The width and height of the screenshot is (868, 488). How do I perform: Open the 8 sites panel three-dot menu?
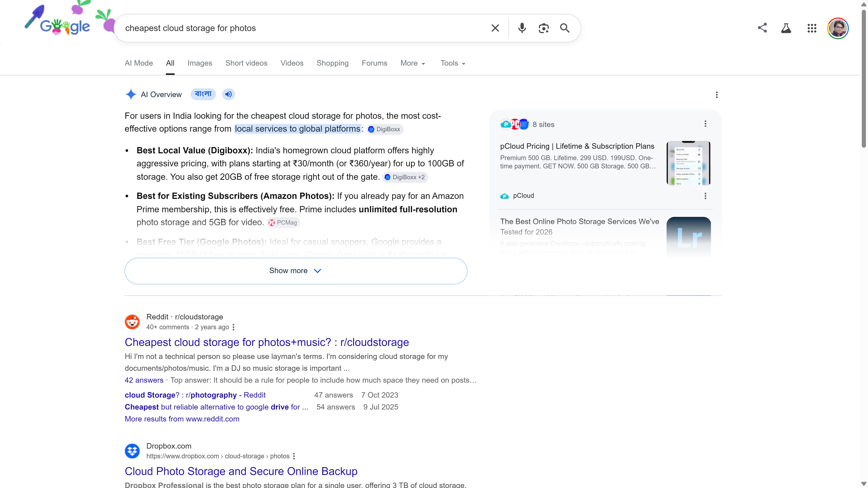tap(705, 124)
